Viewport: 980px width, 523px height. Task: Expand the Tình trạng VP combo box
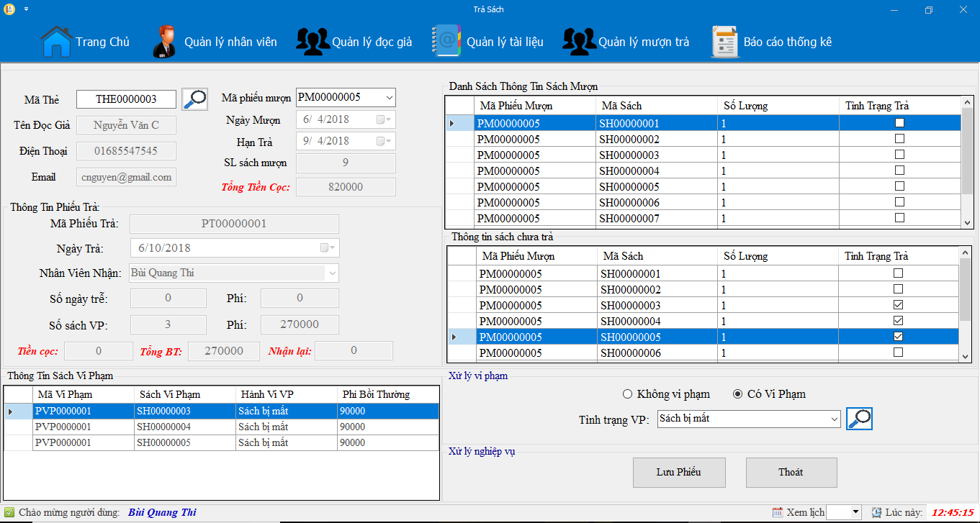[x=834, y=419]
